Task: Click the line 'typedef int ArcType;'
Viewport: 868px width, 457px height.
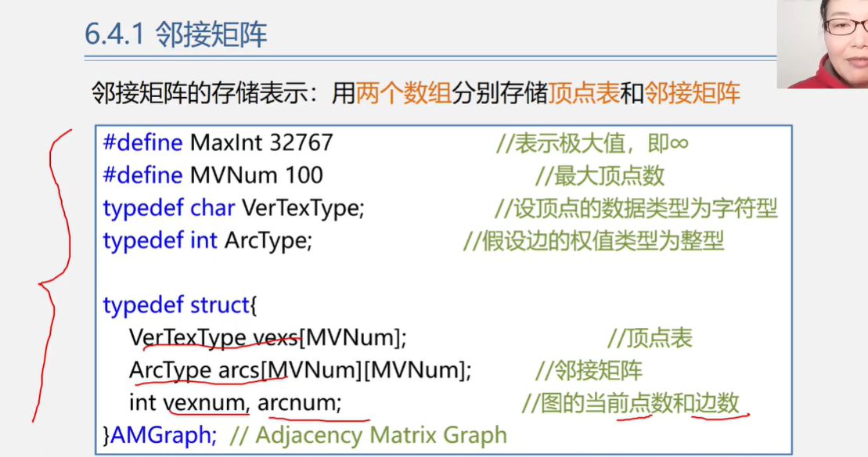Action: [x=207, y=241]
